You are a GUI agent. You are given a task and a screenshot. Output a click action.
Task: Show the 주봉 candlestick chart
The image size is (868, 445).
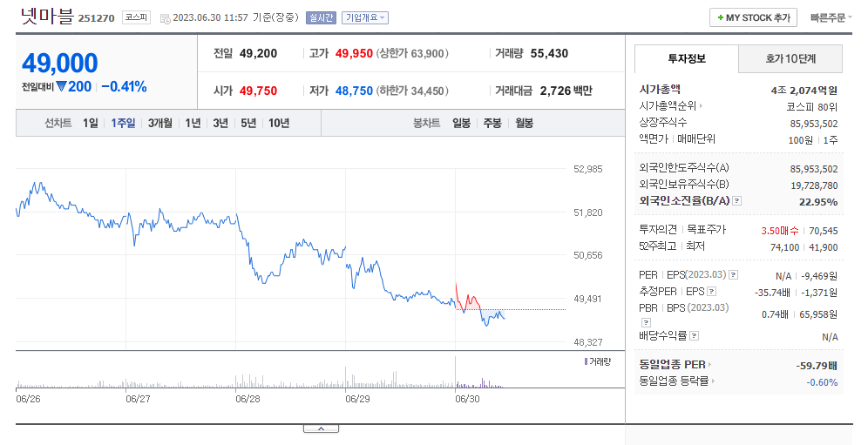point(492,123)
